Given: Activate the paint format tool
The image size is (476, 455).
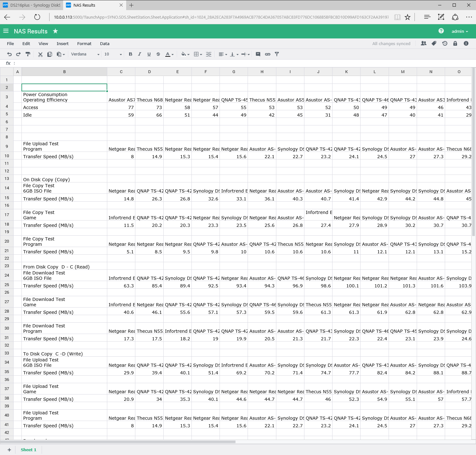Looking at the screenshot, I should click(28, 54).
